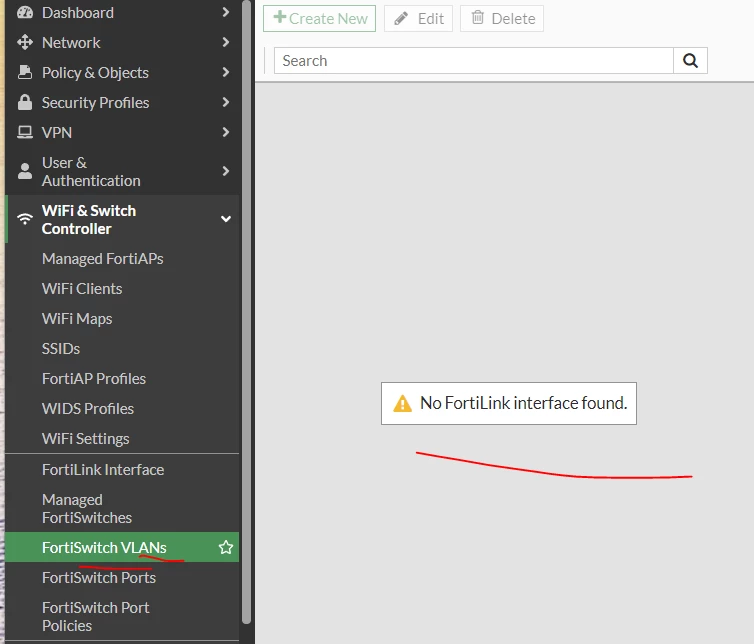Expand the Network menu chevron
The image size is (754, 644).
pos(226,42)
